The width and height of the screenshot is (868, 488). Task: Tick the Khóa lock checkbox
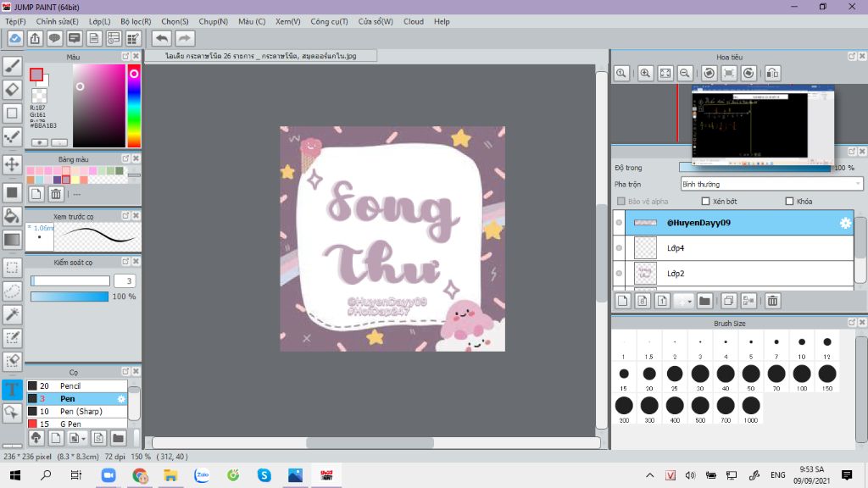tap(789, 202)
